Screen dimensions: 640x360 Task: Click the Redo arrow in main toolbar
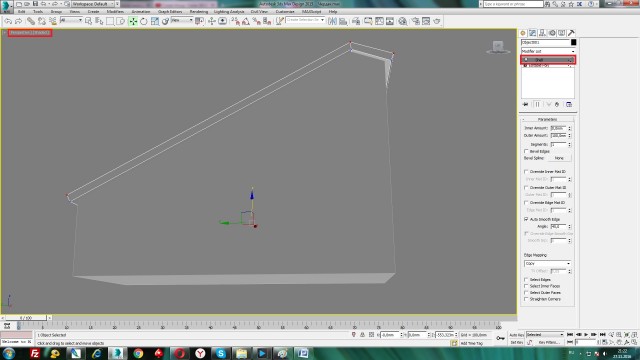coord(18,21)
